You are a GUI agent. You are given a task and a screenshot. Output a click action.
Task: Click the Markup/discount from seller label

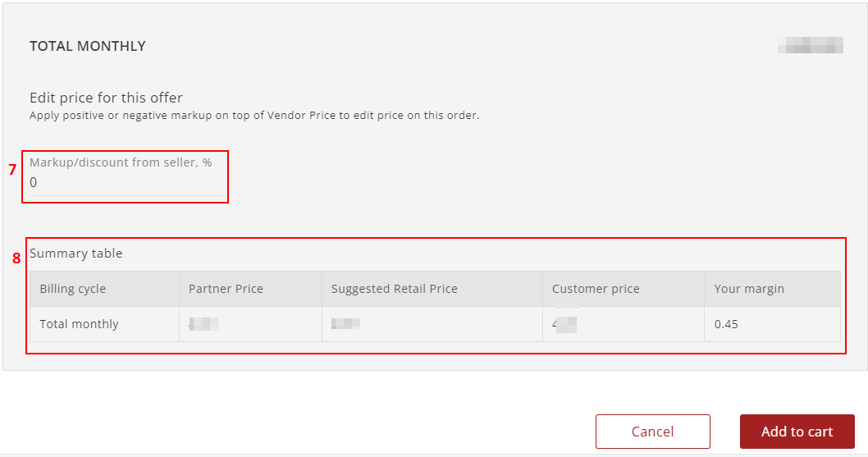pyautogui.click(x=121, y=162)
